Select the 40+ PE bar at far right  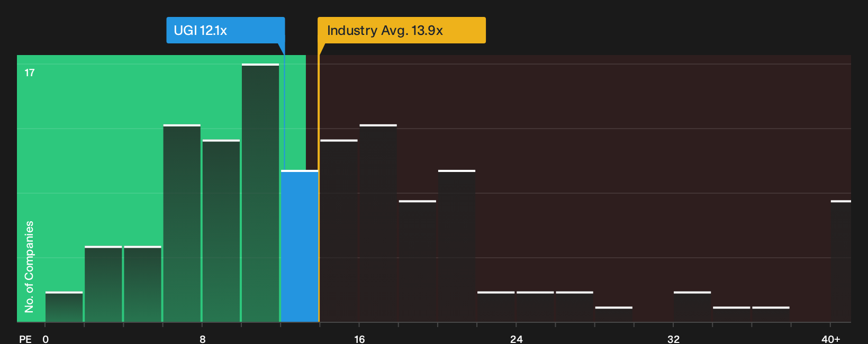841,261
